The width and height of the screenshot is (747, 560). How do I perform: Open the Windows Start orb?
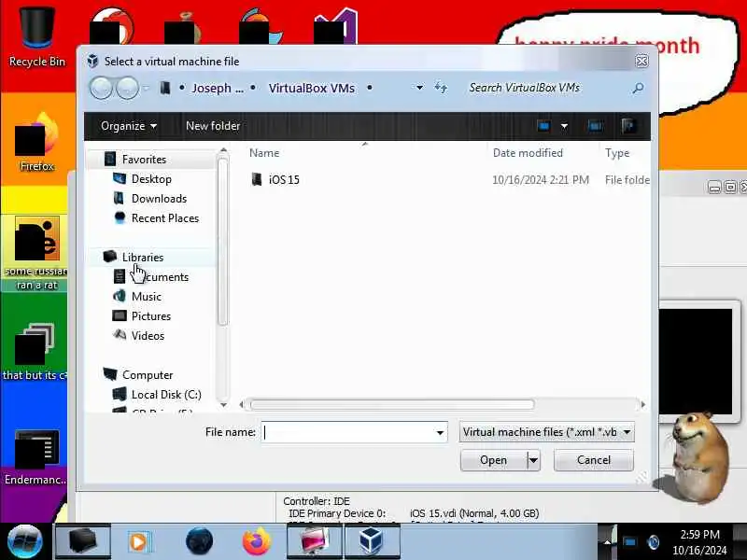click(25, 541)
